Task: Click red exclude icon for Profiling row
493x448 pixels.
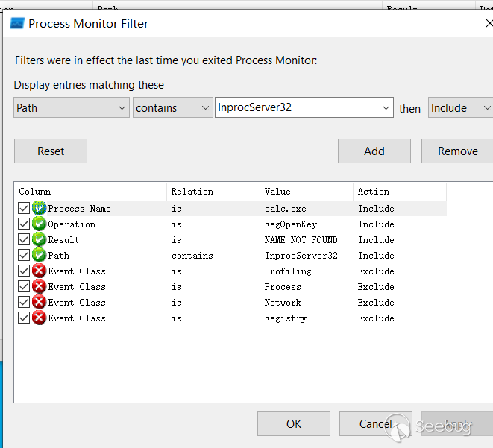Action: pyautogui.click(x=40, y=271)
